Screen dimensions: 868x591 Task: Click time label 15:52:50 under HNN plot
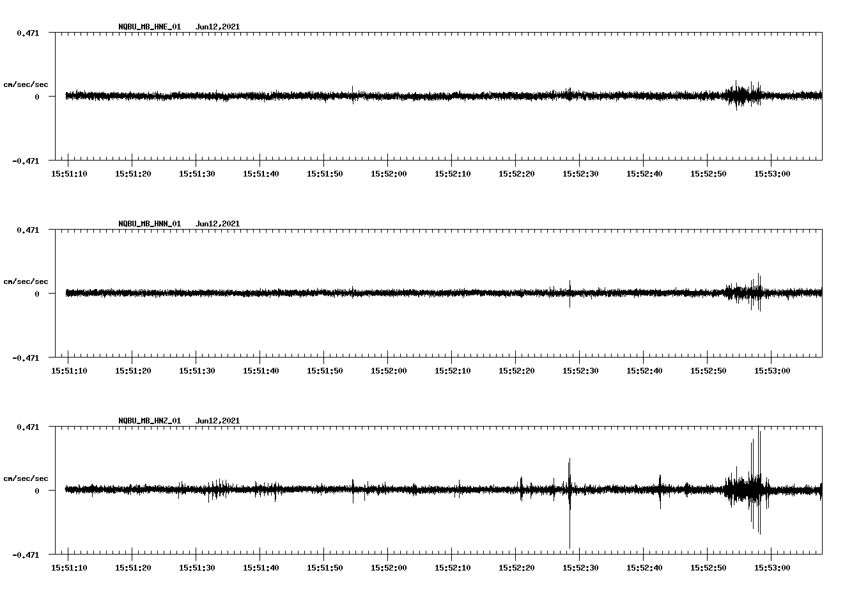click(x=708, y=371)
